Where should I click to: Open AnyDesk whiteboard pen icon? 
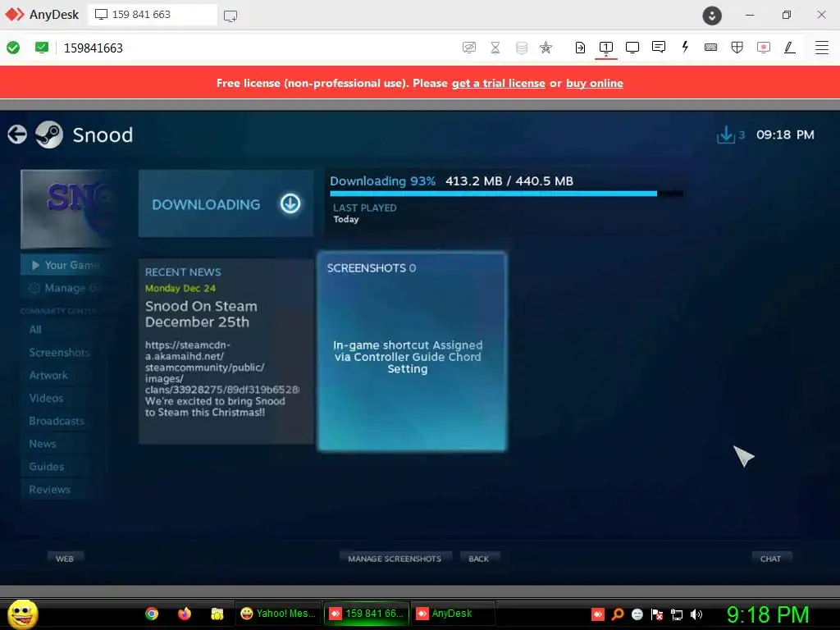(790, 48)
